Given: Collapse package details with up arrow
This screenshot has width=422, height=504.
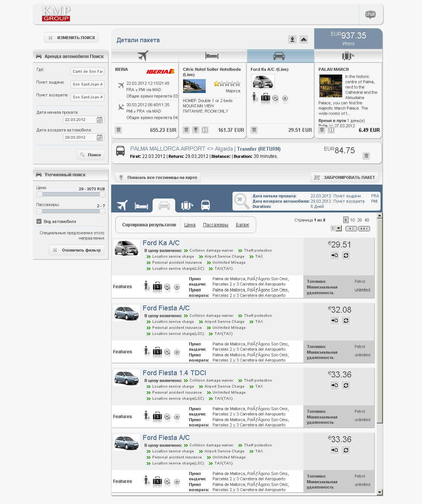Looking at the screenshot, I should point(304,40).
